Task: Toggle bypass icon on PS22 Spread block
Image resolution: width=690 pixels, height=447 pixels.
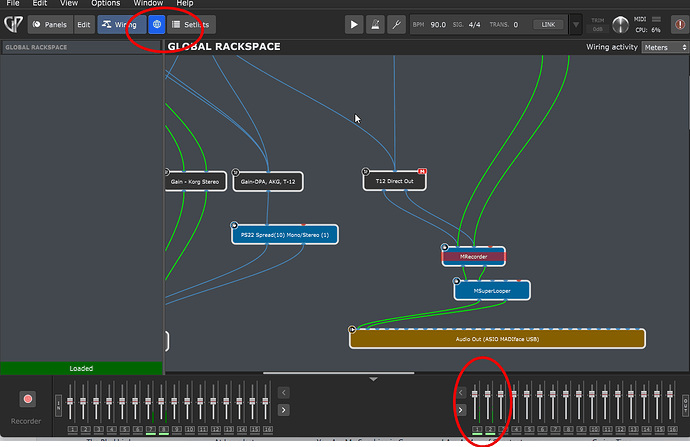Action: coord(234,225)
